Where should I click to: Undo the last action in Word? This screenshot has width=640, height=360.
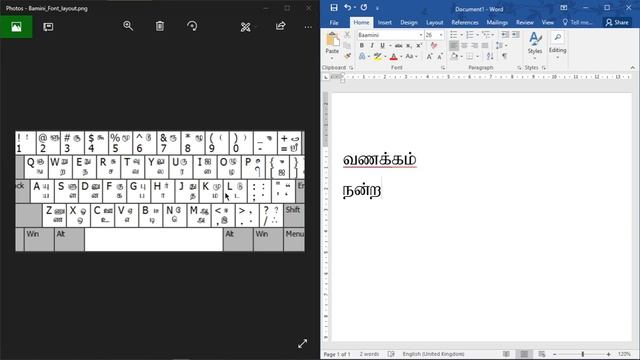coord(347,8)
